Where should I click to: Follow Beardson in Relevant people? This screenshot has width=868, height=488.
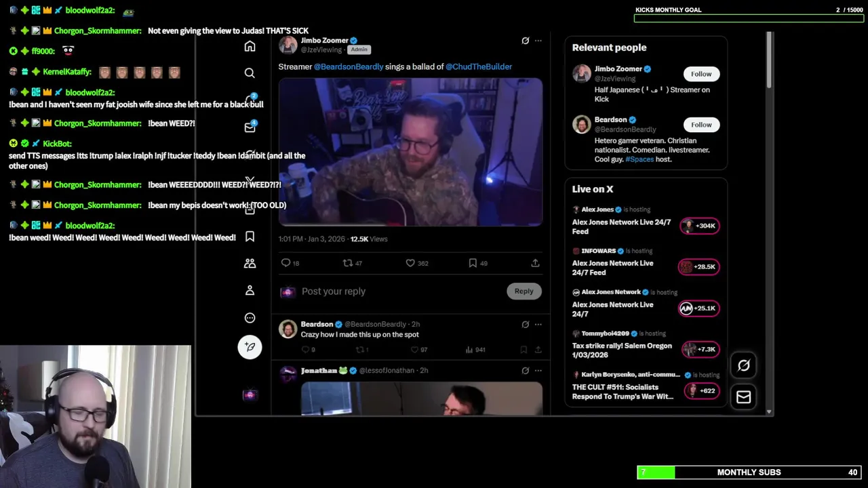(x=701, y=125)
